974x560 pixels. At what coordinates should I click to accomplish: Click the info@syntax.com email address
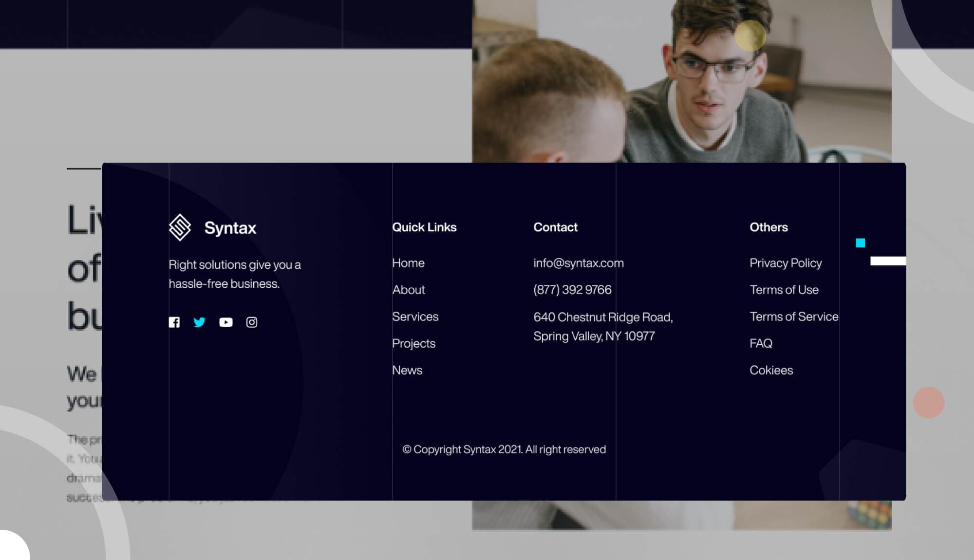(579, 263)
